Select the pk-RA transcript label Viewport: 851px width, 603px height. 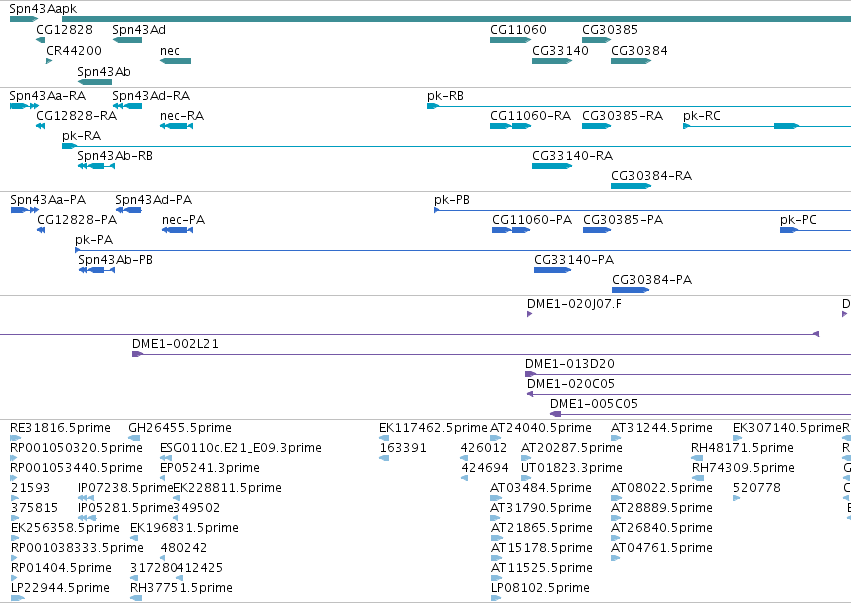click(81, 136)
